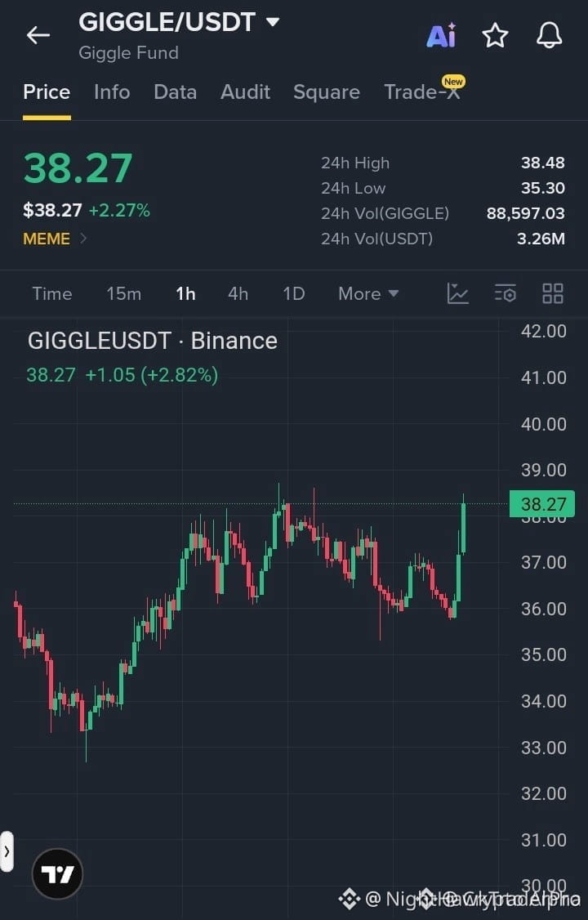Expand the side panel arrow handle
The width and height of the screenshot is (588, 920).
click(7, 851)
